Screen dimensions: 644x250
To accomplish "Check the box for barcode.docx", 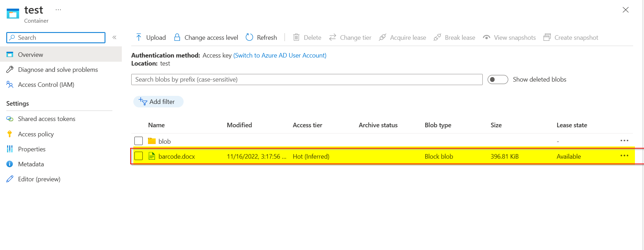I will pyautogui.click(x=139, y=156).
